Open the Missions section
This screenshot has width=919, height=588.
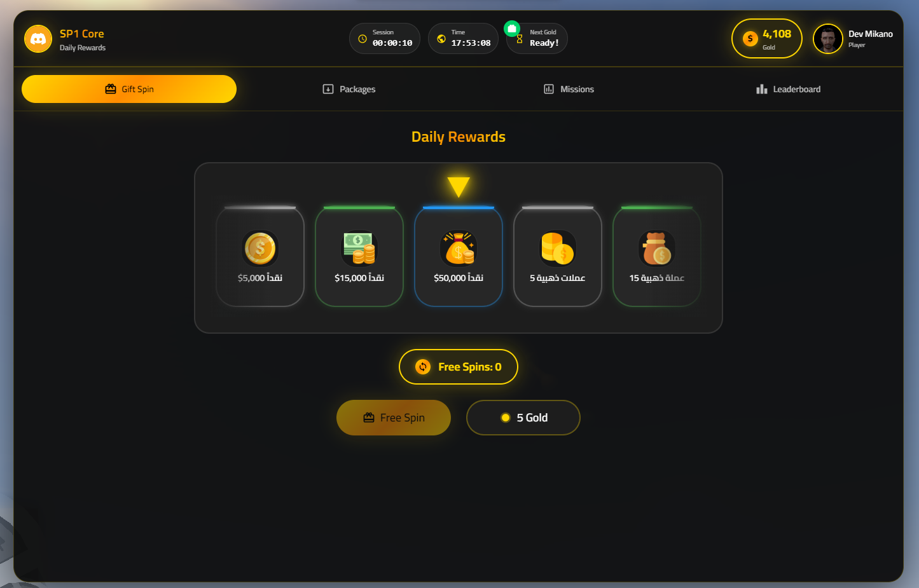tap(568, 89)
